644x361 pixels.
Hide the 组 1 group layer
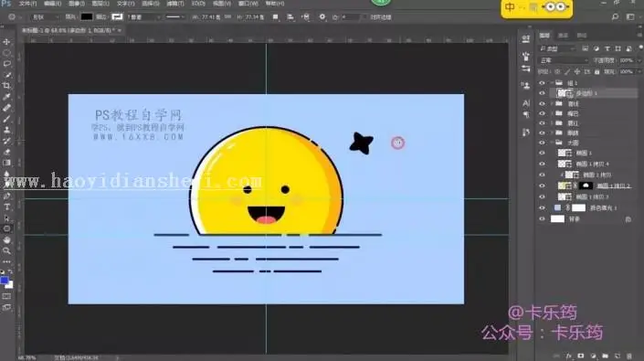pos(542,83)
